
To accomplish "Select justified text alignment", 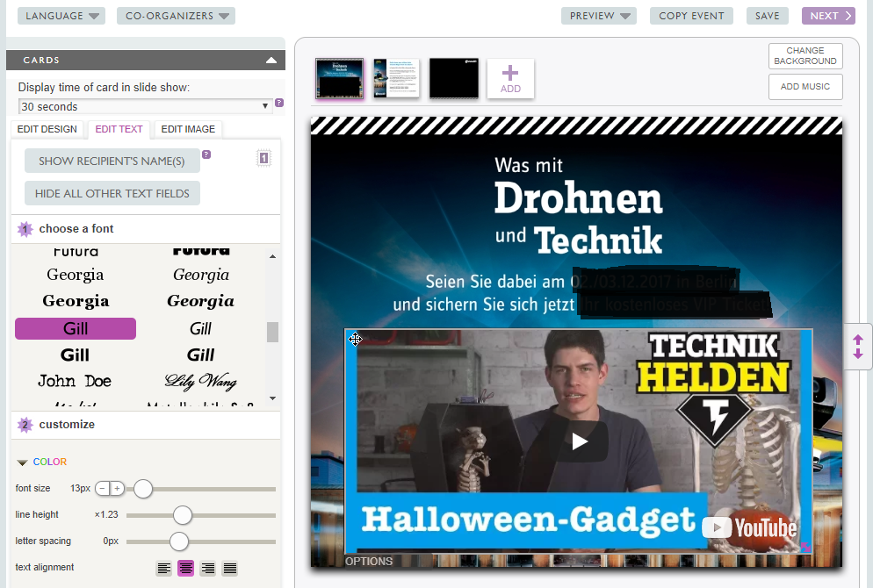I will (x=230, y=569).
